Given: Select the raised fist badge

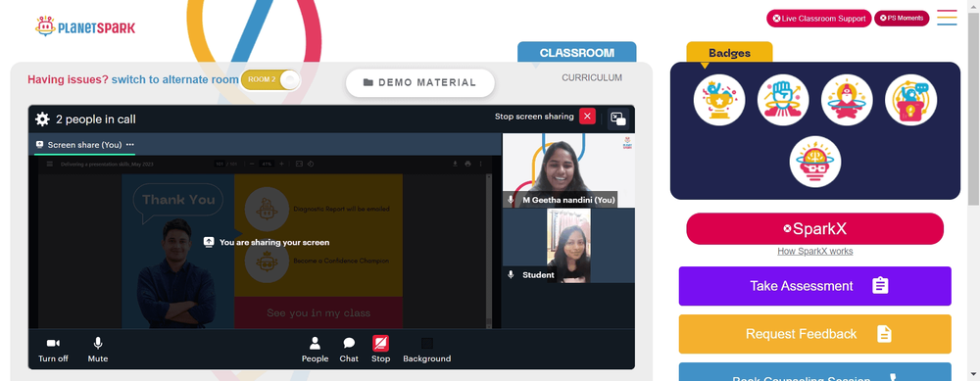Looking at the screenshot, I should click(783, 100).
